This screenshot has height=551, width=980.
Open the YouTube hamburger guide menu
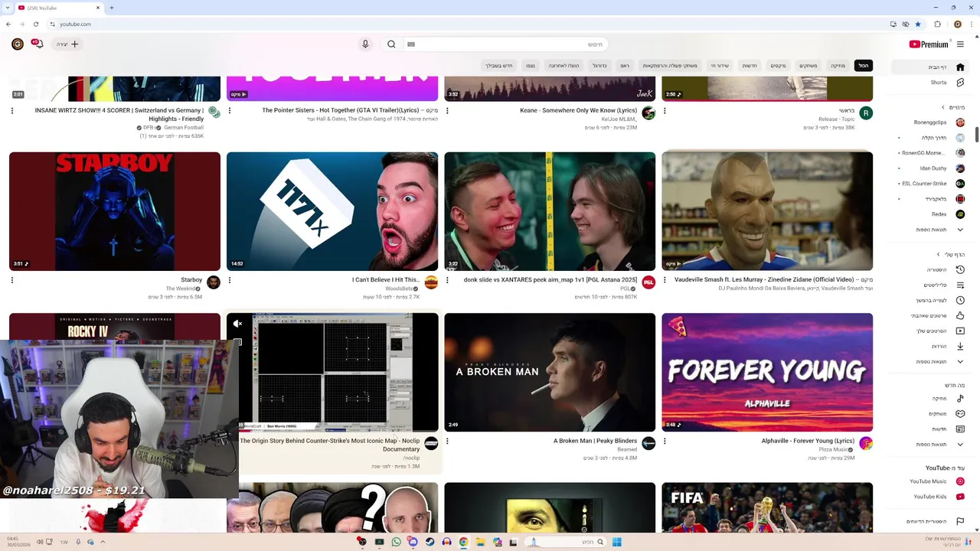pyautogui.click(x=960, y=44)
